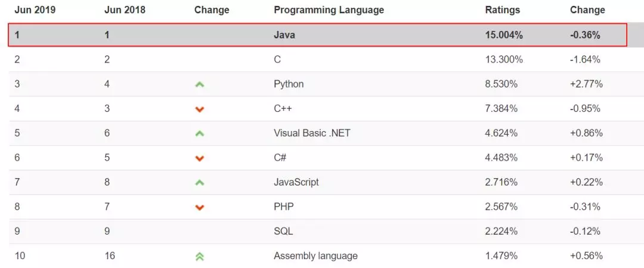Screen dimensions: 644x268
Task: Click the green up arrow in Python row
Action: [200, 85]
